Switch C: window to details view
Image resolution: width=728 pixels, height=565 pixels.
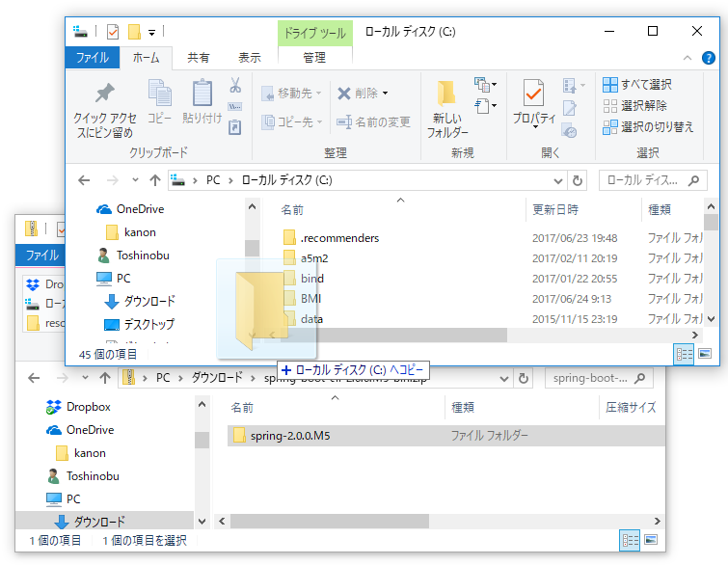[684, 355]
